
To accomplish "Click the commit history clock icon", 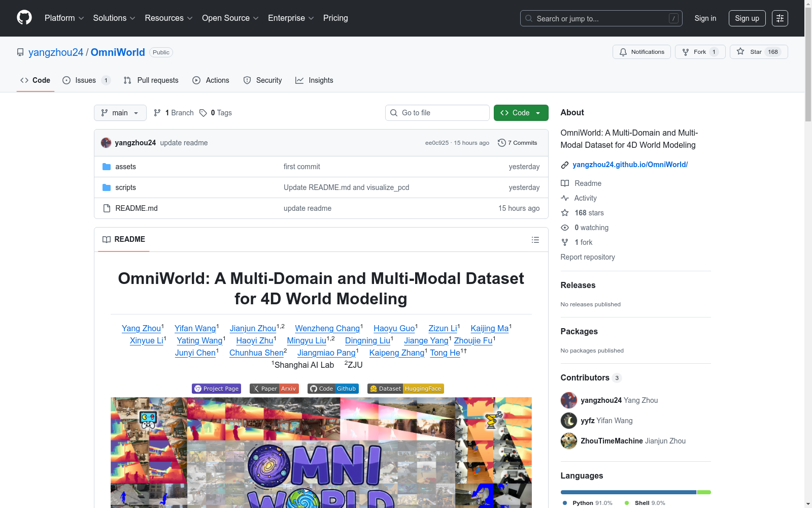I will pos(501,143).
